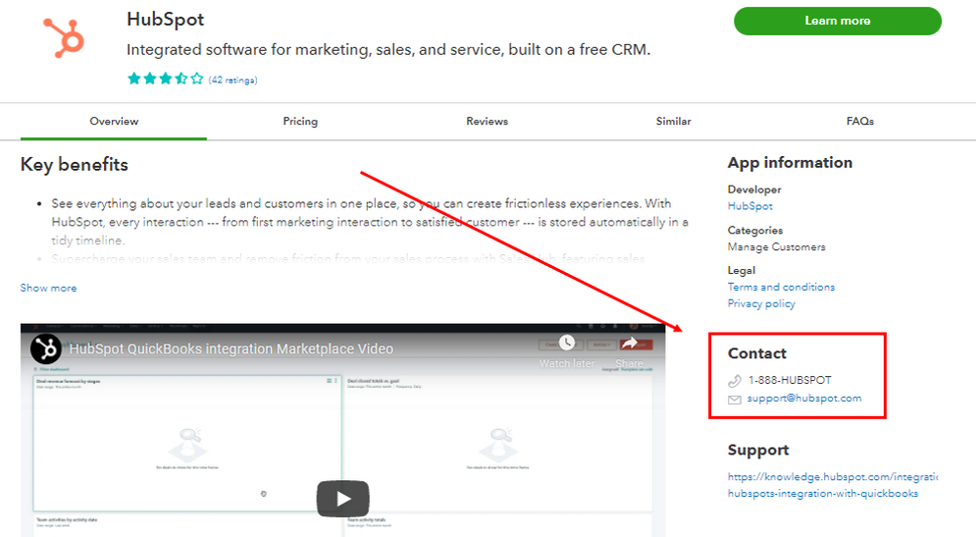Click the App information heading
Screen dimensions: 980x537
coord(790,163)
